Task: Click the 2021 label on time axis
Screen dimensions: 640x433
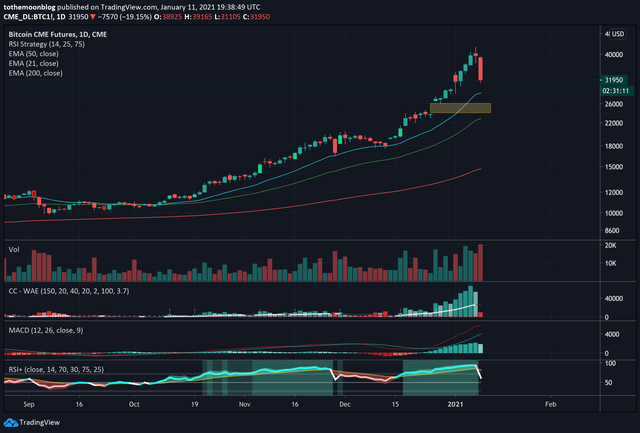Action: coord(456,404)
